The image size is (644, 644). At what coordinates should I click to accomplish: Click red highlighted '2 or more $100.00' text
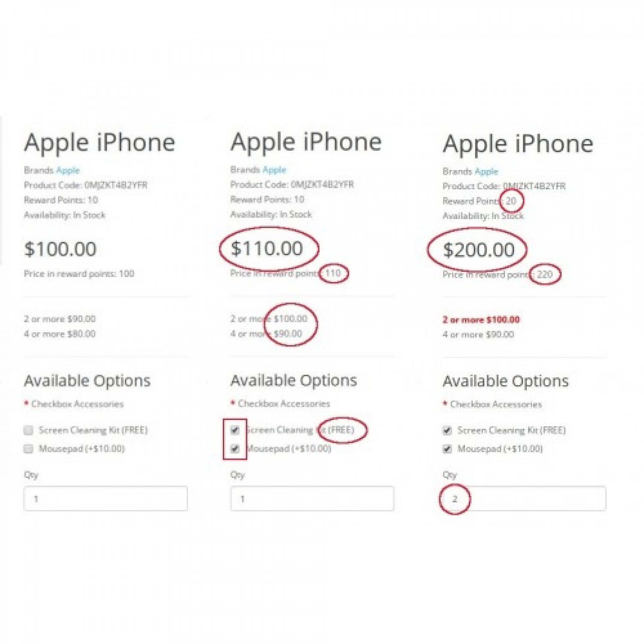tap(481, 319)
